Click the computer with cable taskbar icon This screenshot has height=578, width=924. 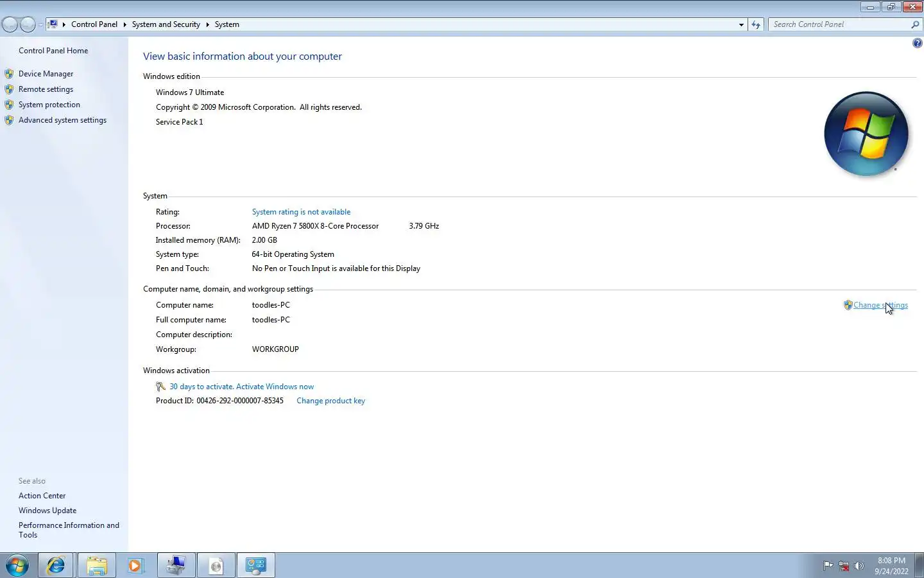(x=176, y=565)
